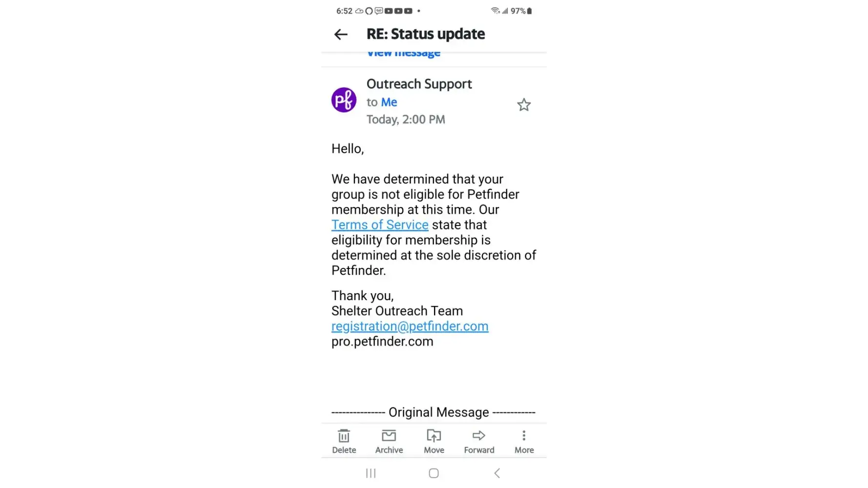This screenshot has width=868, height=488.
Task: Tap the registration@petfinder.com email link
Action: (410, 326)
